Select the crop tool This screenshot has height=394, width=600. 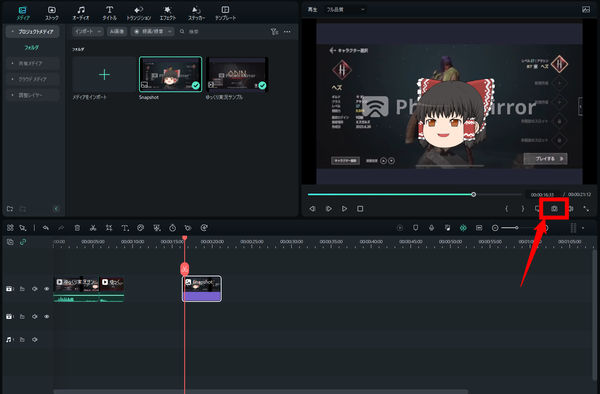tap(109, 228)
